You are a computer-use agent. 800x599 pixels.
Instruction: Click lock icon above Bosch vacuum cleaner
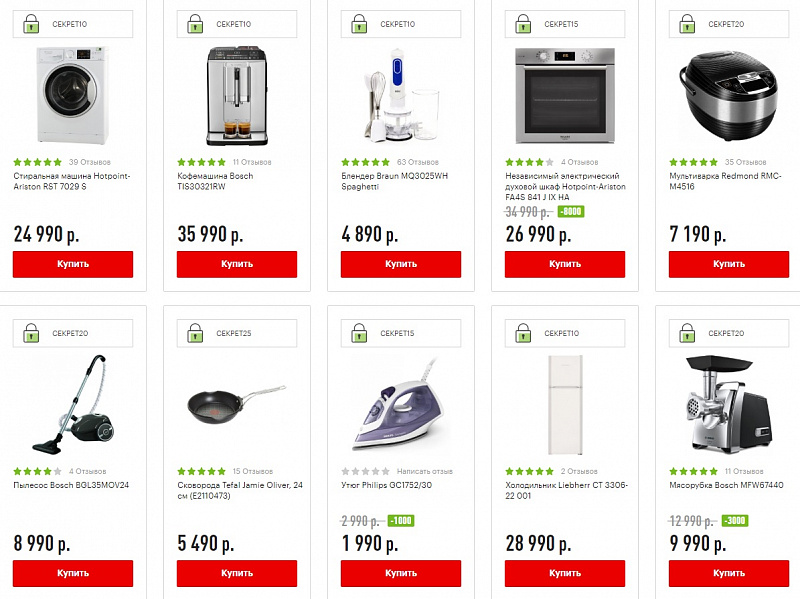(32, 333)
